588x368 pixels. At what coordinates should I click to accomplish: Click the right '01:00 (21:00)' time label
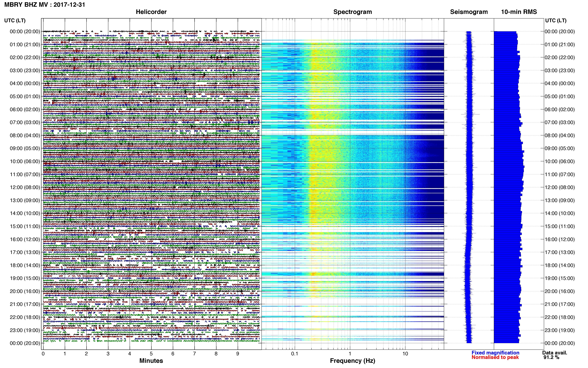560,45
